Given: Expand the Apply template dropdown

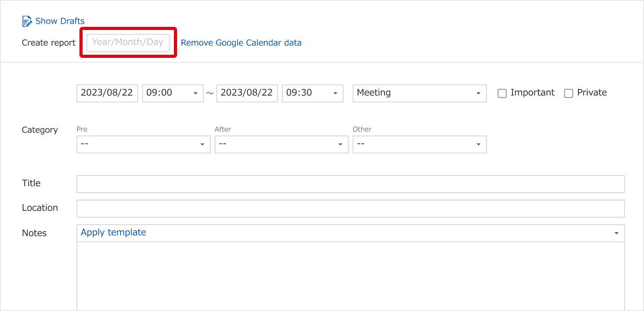Looking at the screenshot, I should [350, 233].
